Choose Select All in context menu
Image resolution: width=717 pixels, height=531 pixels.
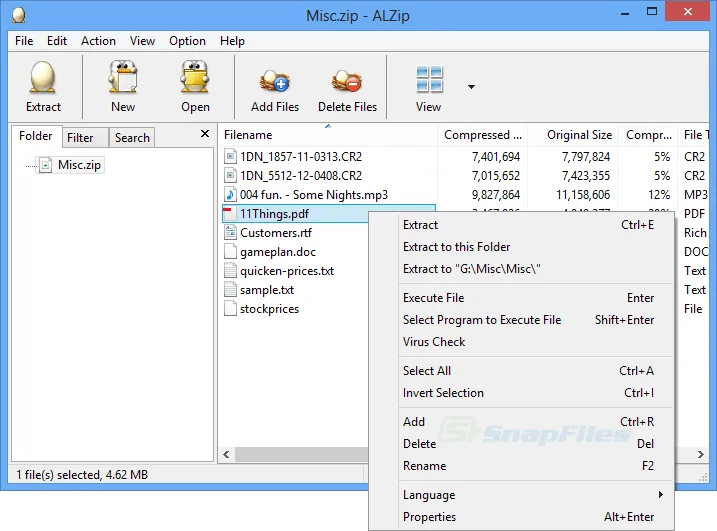521,371
